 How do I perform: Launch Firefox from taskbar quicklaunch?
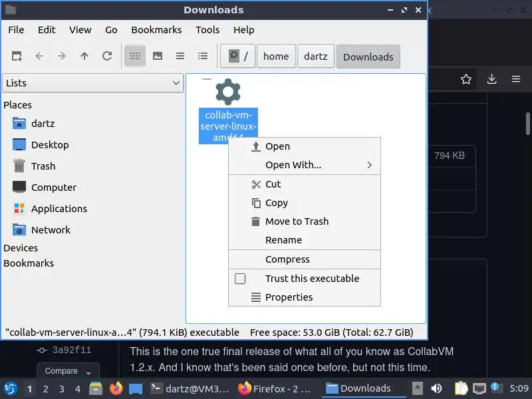(116, 388)
